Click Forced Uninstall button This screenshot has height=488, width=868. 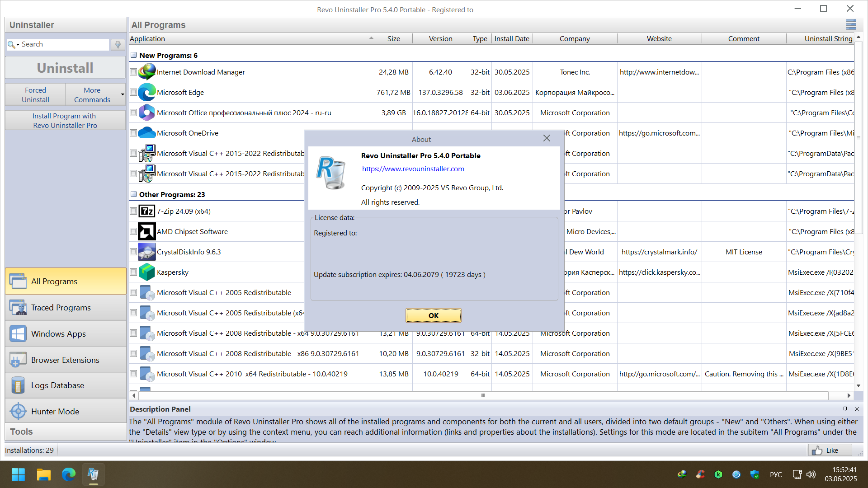click(35, 94)
